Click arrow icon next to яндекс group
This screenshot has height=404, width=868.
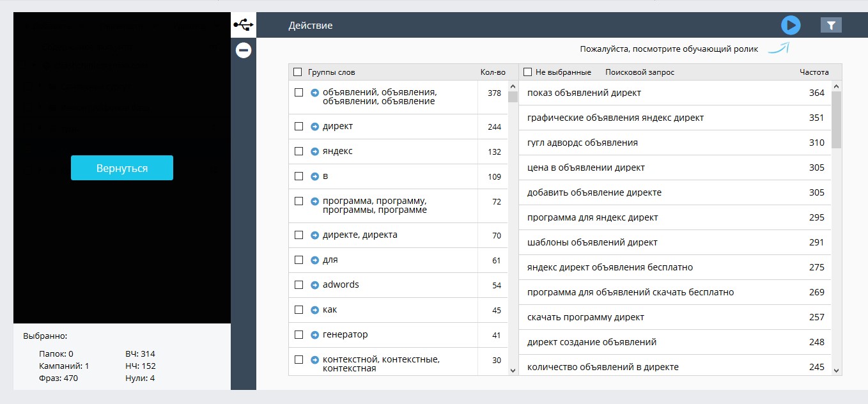[x=314, y=151]
